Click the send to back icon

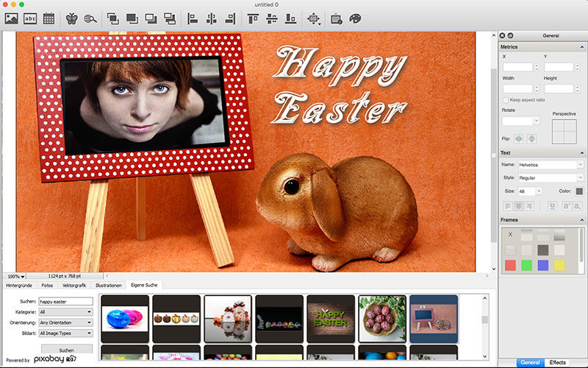151,18
